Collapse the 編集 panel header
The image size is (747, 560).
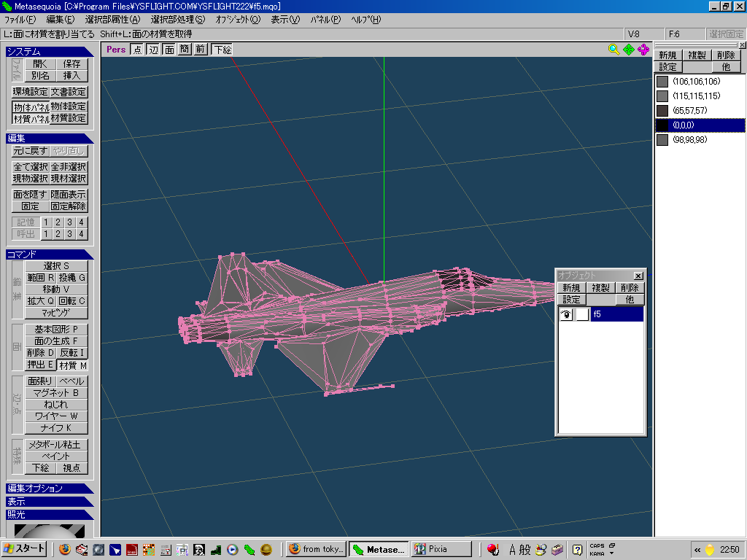pyautogui.click(x=50, y=138)
